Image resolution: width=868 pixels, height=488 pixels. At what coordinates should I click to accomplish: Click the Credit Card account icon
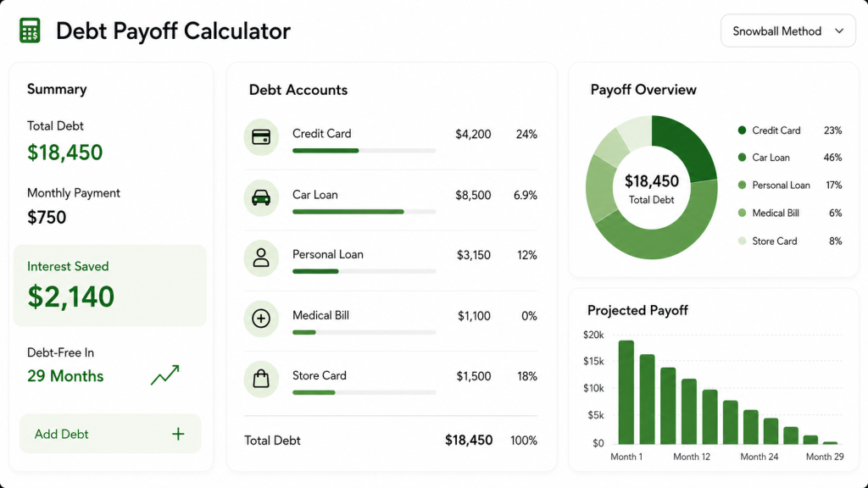coord(261,136)
